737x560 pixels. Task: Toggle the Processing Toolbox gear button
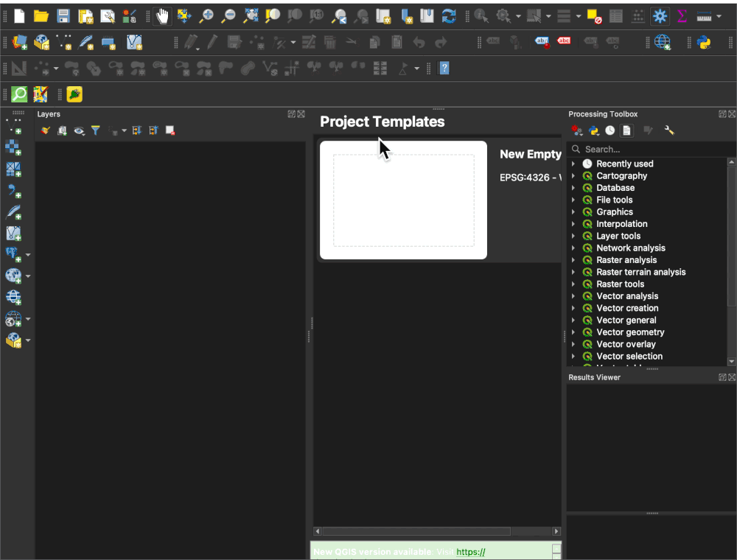click(660, 16)
